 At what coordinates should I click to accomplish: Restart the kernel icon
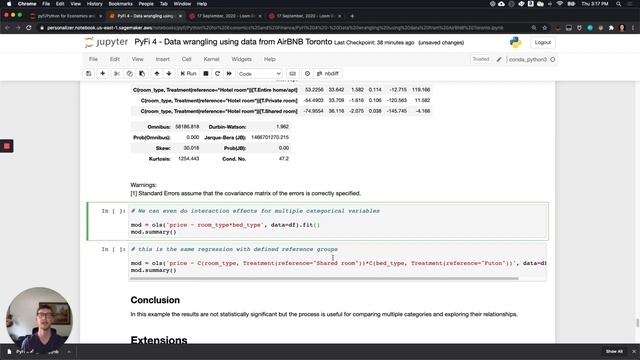tap(217, 73)
